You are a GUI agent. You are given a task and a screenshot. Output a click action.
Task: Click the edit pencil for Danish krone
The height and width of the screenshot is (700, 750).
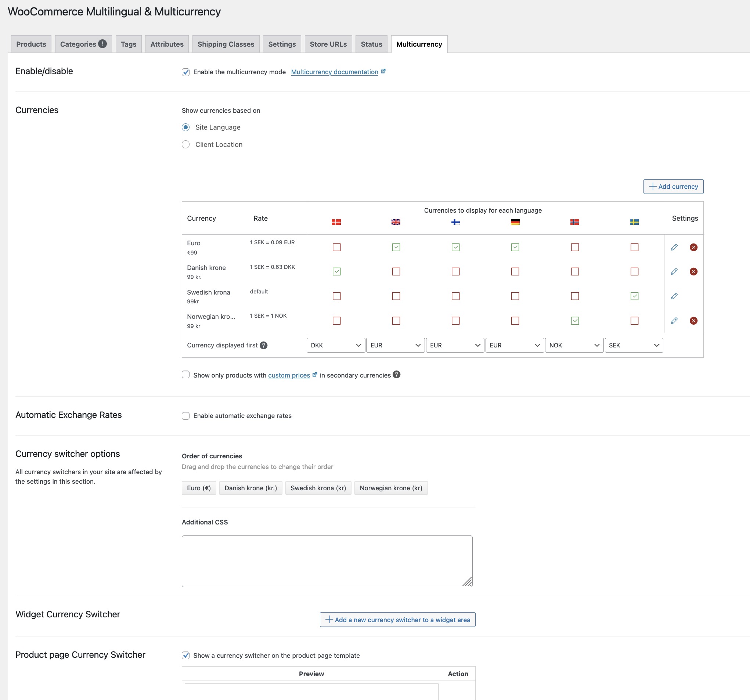(674, 271)
